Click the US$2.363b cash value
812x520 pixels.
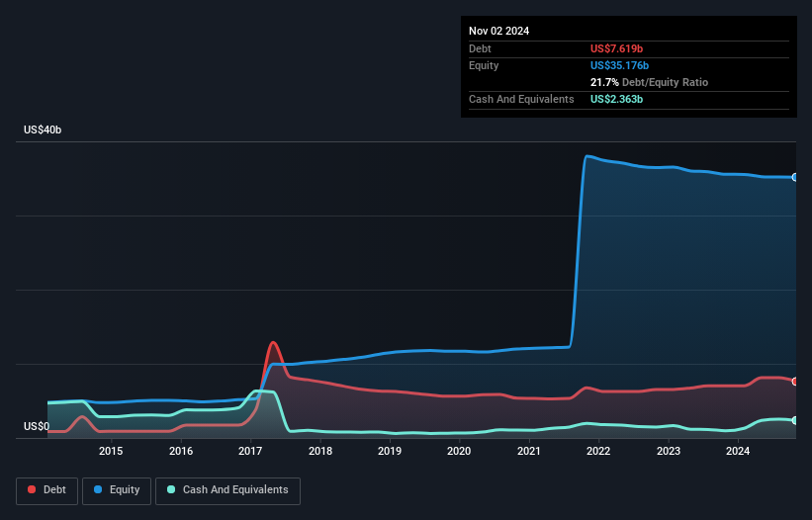point(616,99)
